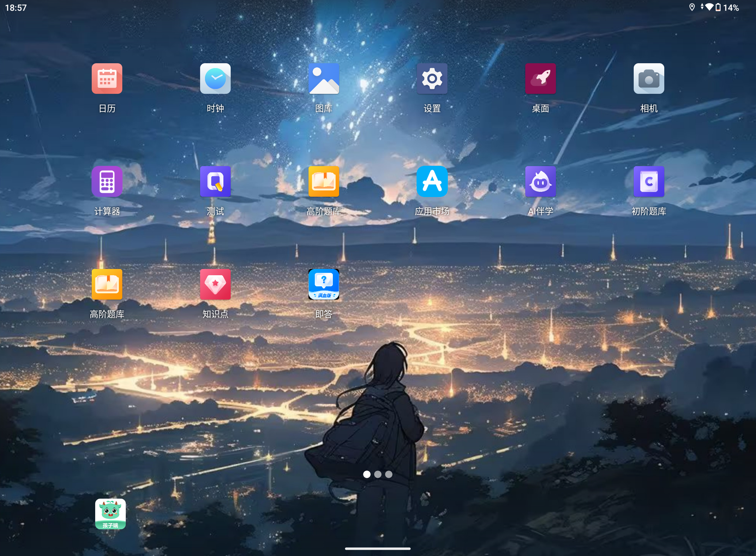
Task: Tap the 设置 label text
Action: pyautogui.click(x=432, y=108)
